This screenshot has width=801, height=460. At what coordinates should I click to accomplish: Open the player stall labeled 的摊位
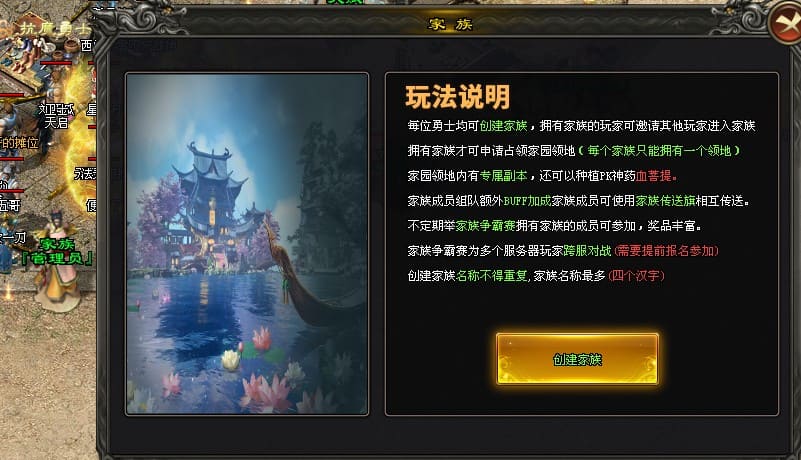point(19,143)
